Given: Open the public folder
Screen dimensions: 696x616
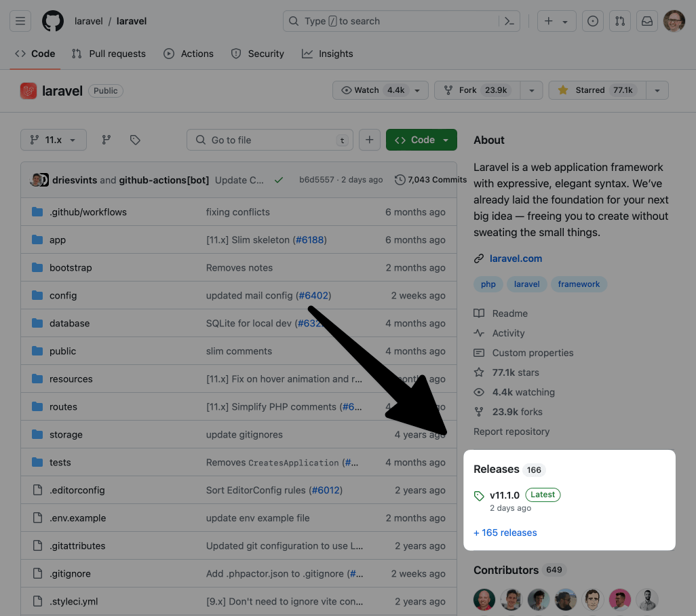Looking at the screenshot, I should 62,351.
